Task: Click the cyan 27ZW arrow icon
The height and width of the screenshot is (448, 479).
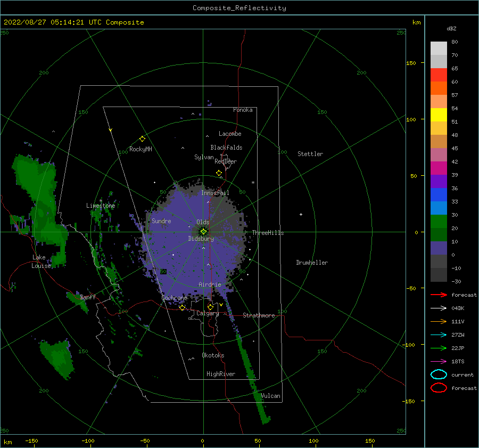Action: coord(439,335)
